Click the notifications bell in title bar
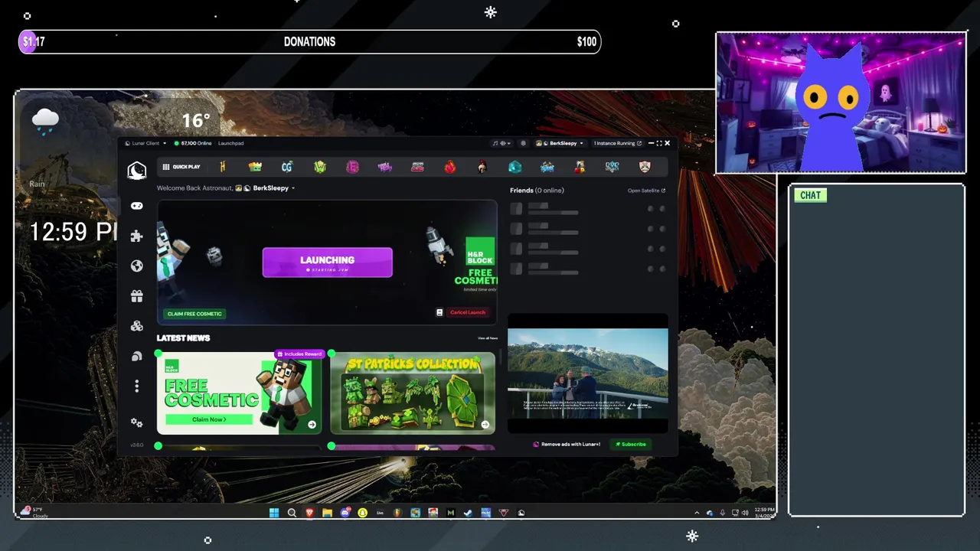The width and height of the screenshot is (980, 551). [524, 143]
